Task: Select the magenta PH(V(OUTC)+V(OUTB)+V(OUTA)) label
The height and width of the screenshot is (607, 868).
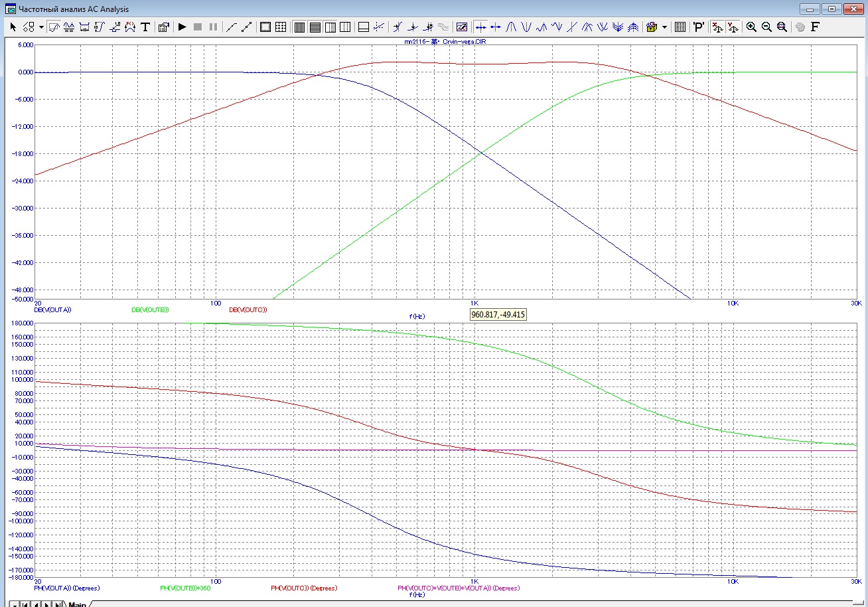Action: (458, 588)
